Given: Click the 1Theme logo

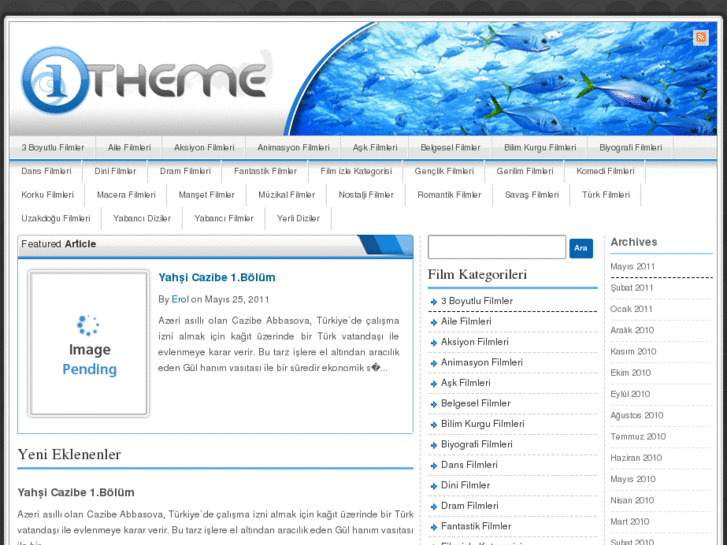Looking at the screenshot, I should (x=145, y=80).
